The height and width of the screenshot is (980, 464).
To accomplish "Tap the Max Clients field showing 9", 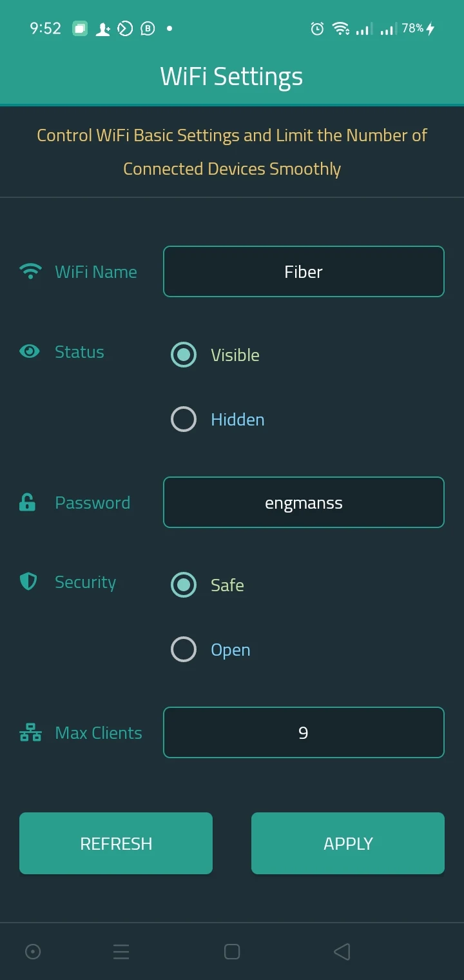I will 304,732.
